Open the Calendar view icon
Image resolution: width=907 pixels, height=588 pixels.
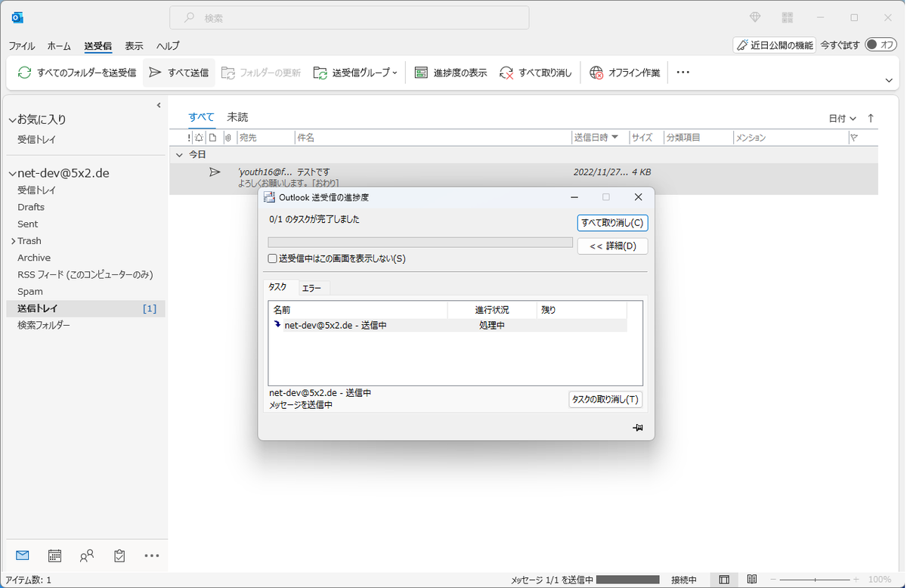point(54,556)
